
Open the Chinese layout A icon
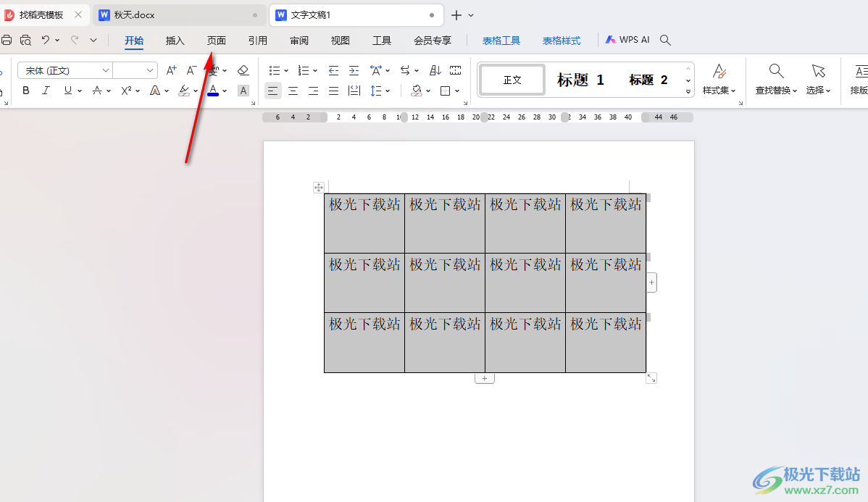tap(376, 70)
